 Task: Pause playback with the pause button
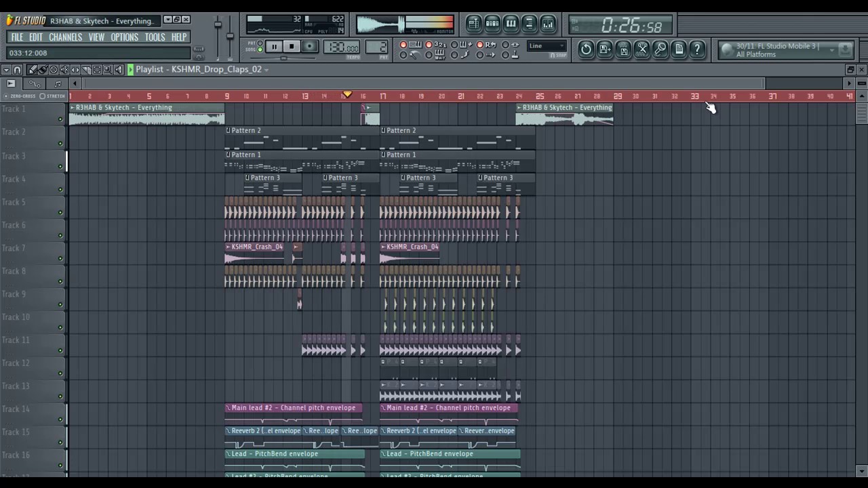pyautogui.click(x=274, y=47)
